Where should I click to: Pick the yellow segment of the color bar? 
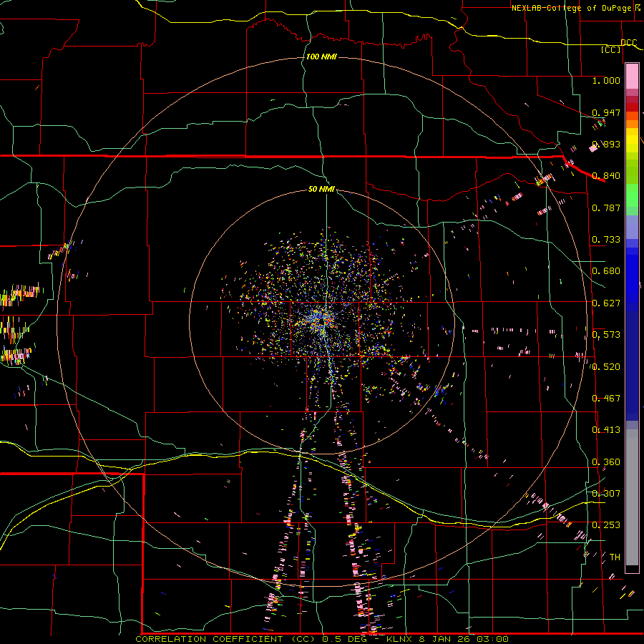pyautogui.click(x=632, y=140)
